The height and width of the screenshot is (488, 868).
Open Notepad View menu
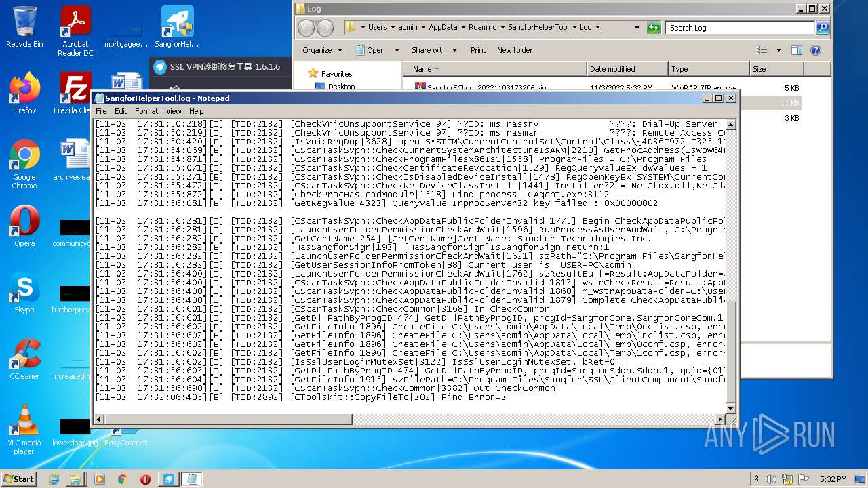[x=174, y=111]
